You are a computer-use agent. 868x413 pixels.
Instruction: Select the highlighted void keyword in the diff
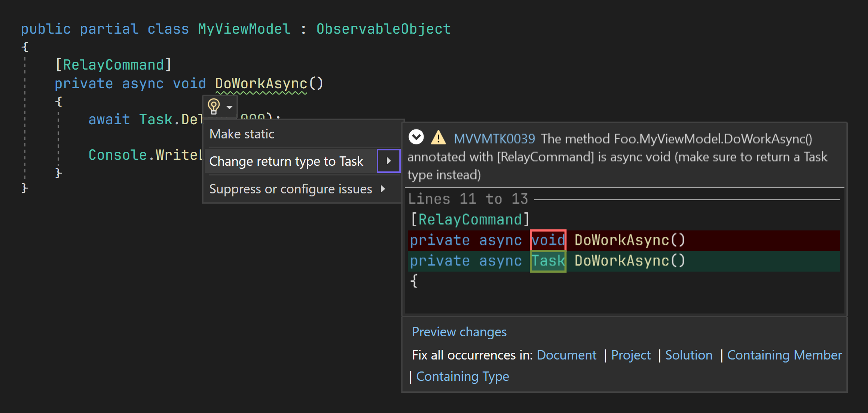[548, 240]
